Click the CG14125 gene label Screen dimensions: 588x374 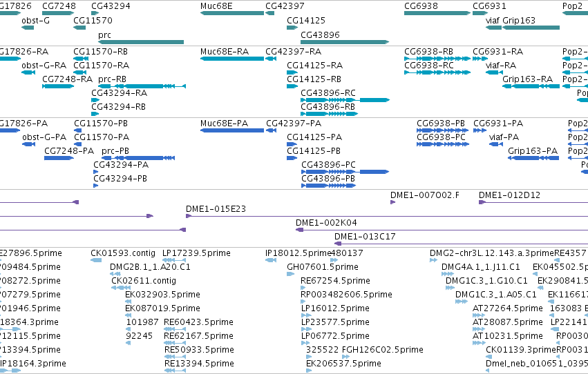click(x=306, y=21)
